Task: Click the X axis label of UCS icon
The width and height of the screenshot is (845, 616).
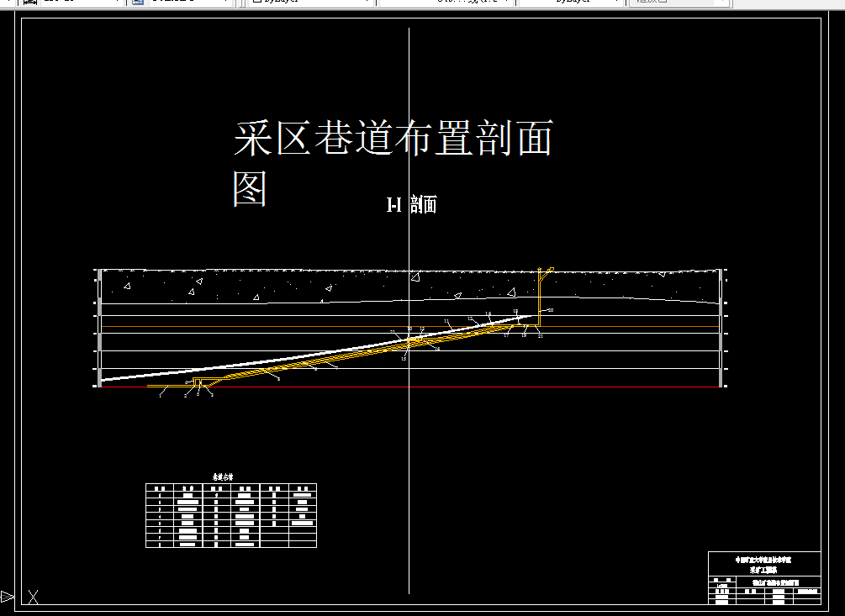Action: [x=34, y=599]
